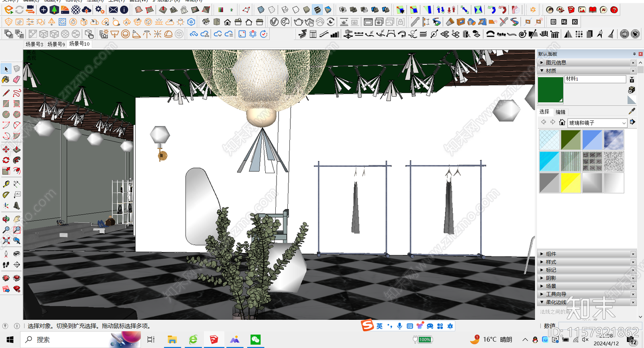Pick the Paint Bucket tool
Viewport: 644px width, 348px height.
point(6,79)
